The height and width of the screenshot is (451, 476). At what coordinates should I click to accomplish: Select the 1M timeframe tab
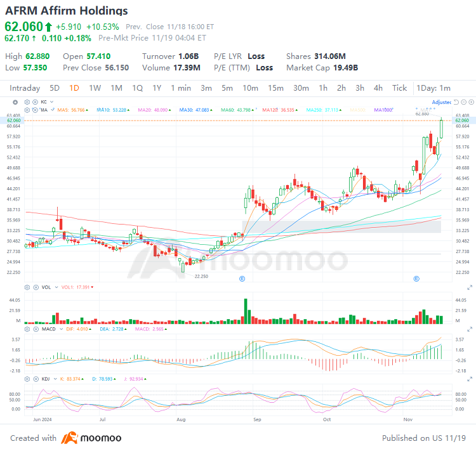coord(117,88)
